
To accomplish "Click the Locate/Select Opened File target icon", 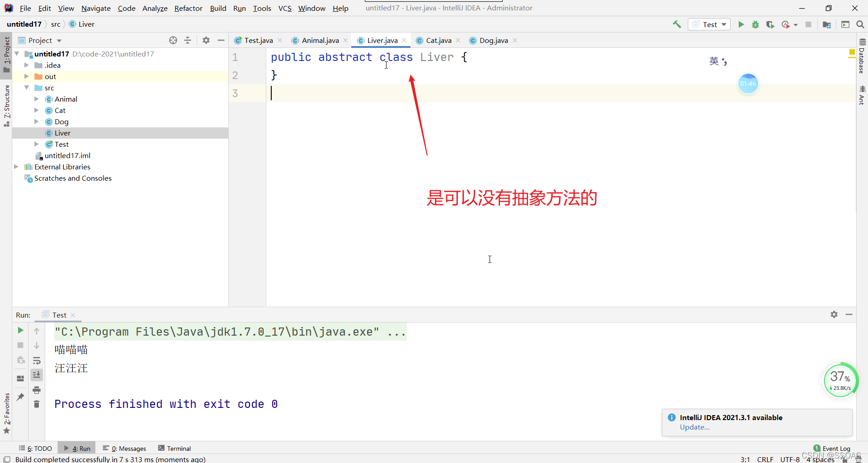I will coord(173,40).
